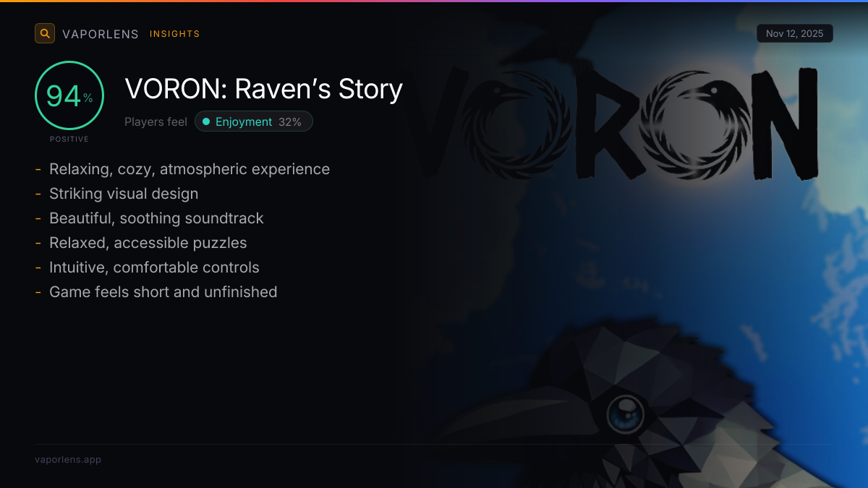Select the INSIGHTS label in the header
868x488 pixels.
[175, 34]
